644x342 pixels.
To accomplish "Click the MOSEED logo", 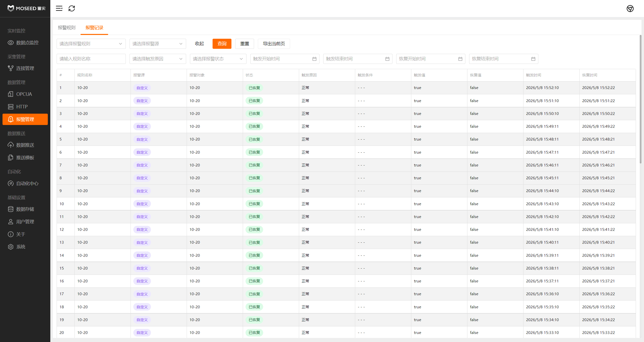I will (26, 8).
